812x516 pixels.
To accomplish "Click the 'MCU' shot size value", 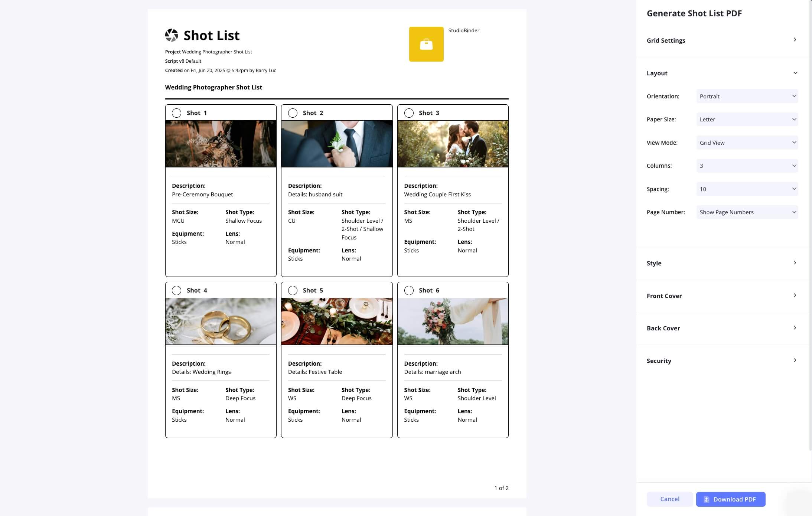I will pos(178,221).
